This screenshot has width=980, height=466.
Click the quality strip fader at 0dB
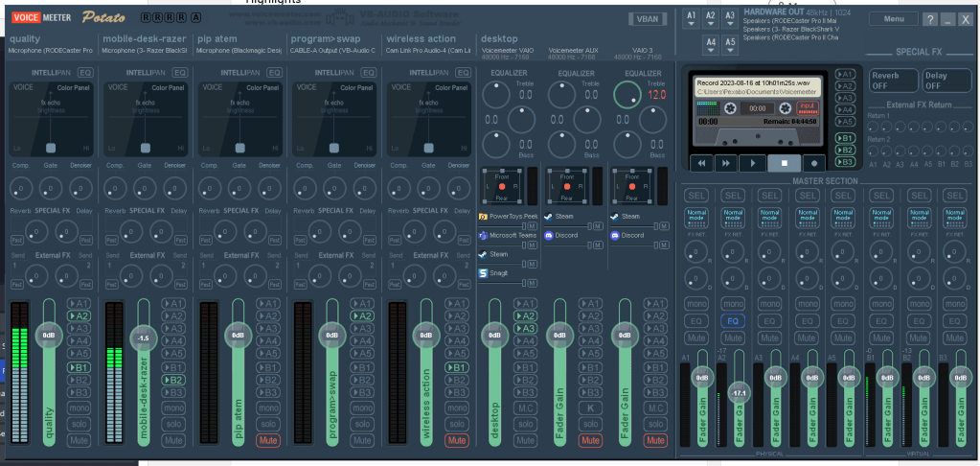pos(49,335)
